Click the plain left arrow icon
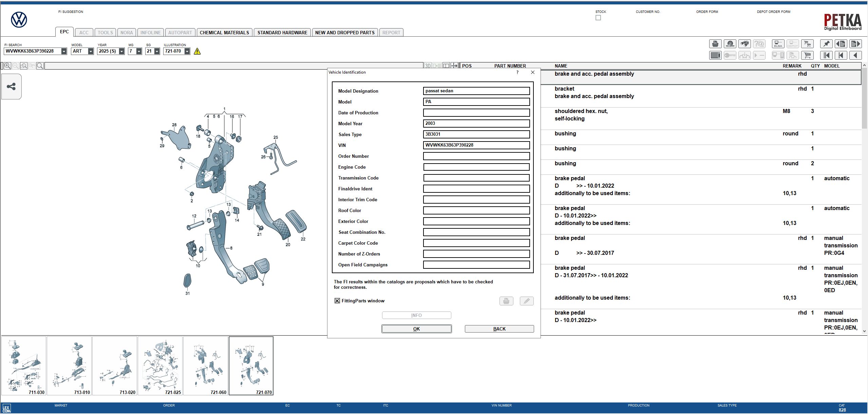This screenshot has height=414, width=868. coord(855,55)
